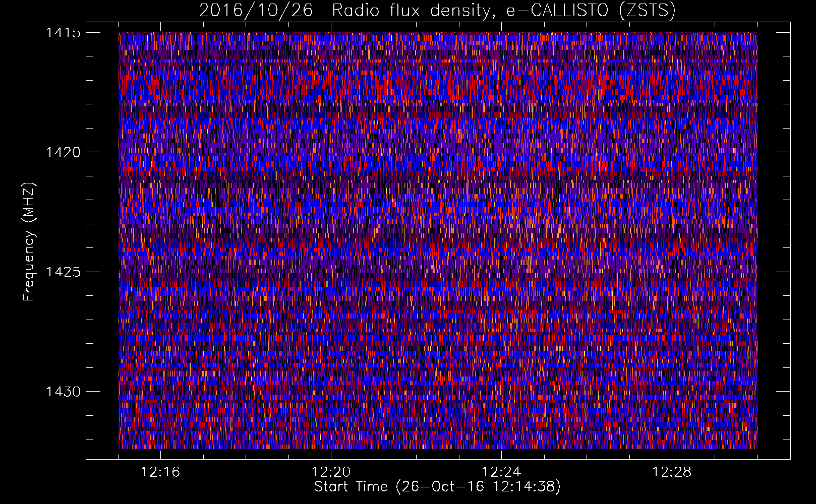
Task: Click the 'Frequency (MHZ)' axis title
Action: pyautogui.click(x=29, y=242)
